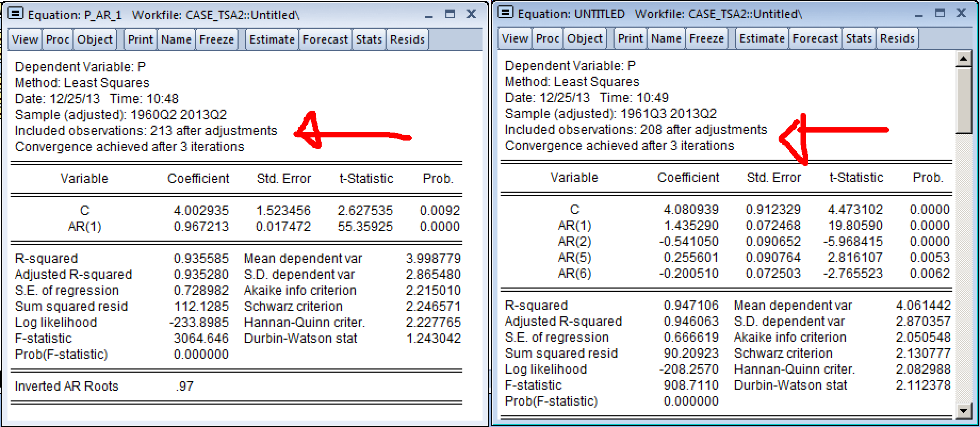This screenshot has width=980, height=427.
Task: Click Resids button in P_AR_1 window
Action: point(407,39)
